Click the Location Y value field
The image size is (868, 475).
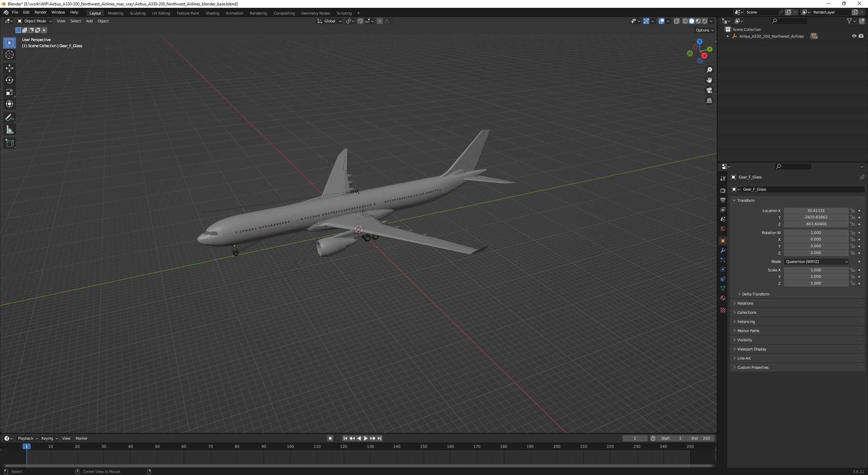click(816, 217)
